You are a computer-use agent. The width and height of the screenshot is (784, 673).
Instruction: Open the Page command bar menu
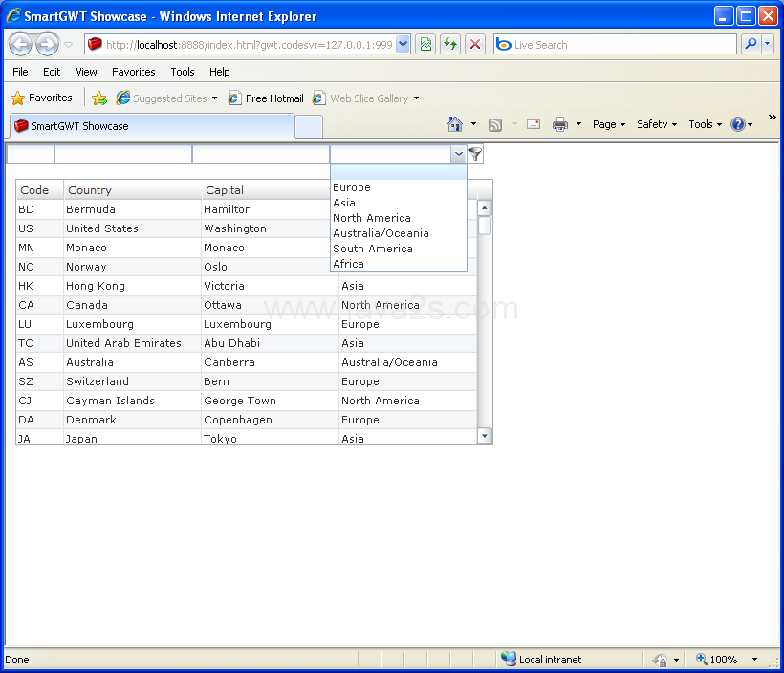[x=608, y=124]
